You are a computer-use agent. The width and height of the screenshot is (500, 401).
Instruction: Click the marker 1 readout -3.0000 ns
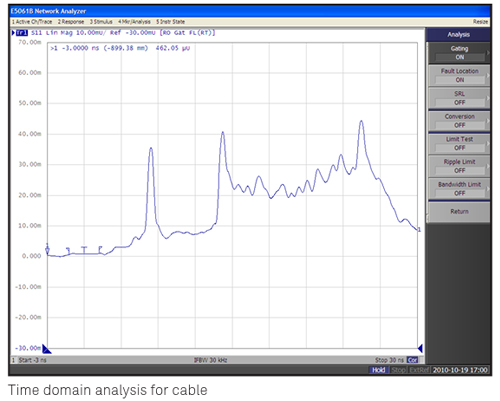click(x=80, y=48)
